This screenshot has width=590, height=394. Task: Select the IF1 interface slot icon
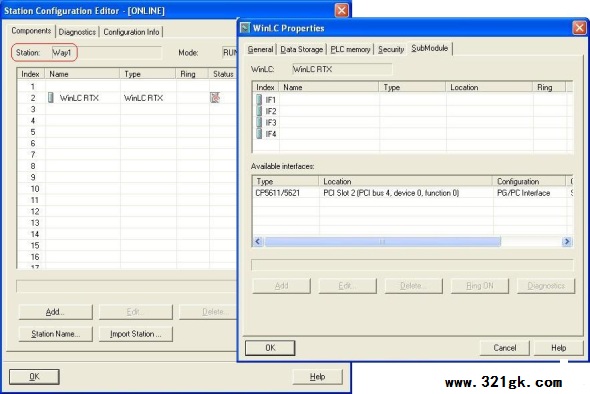[259, 100]
